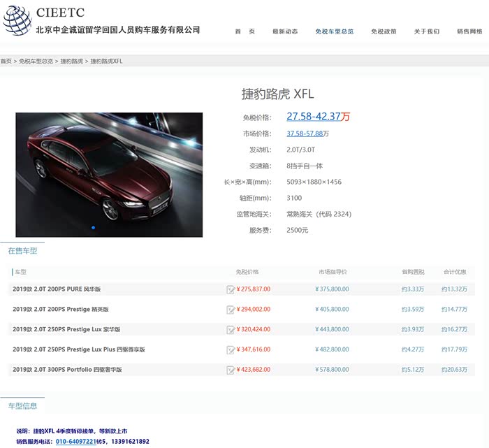Open the 免税政策 navigation item

tap(384, 31)
